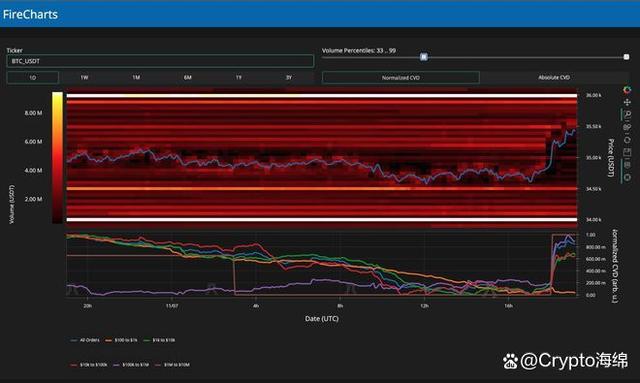This screenshot has height=383, width=640.
Task: Select the 1W time range tab
Action: tap(84, 78)
